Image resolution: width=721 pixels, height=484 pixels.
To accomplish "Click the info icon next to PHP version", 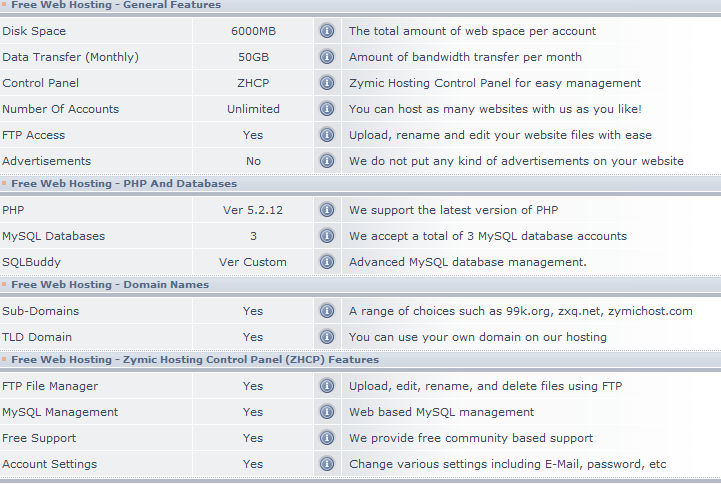I will 327,210.
